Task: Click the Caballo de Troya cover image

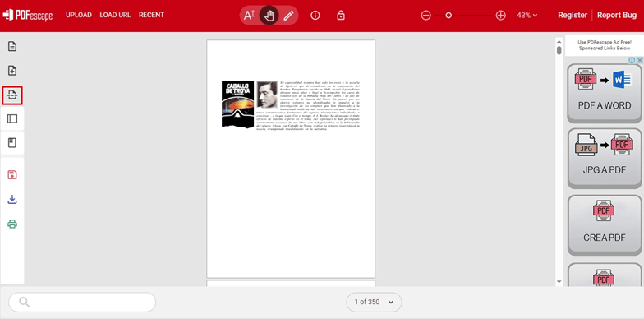Action: pos(237,104)
